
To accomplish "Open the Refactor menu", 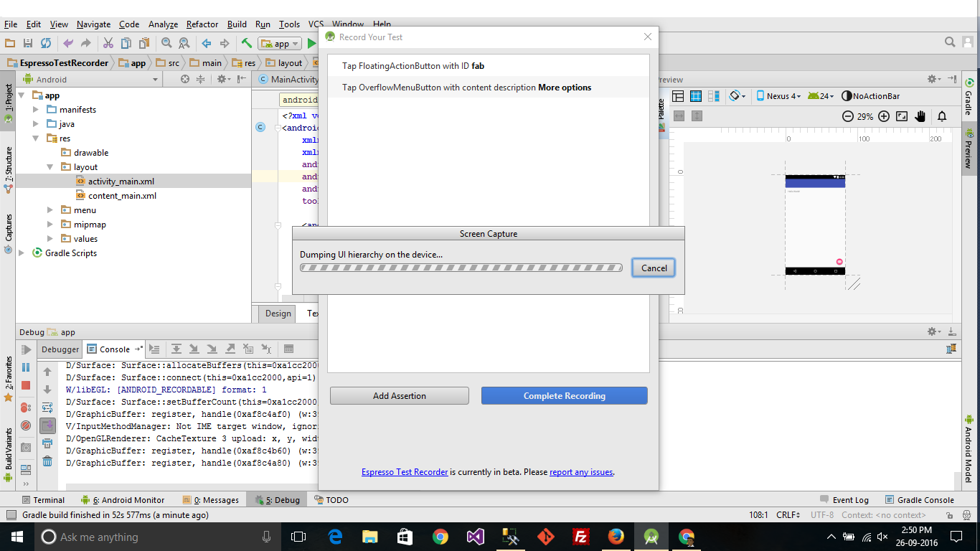I will point(202,24).
